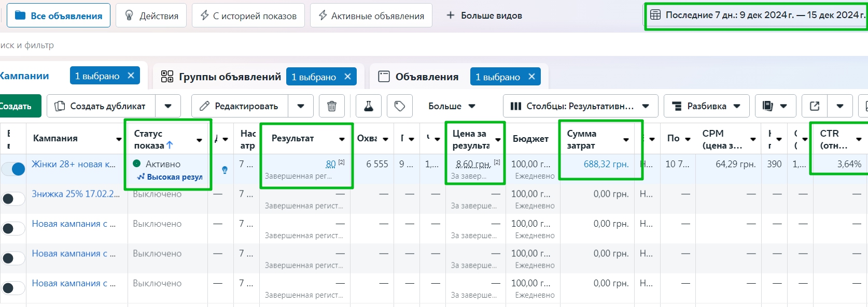Click the Редактировать button
This screenshot has height=307, width=868.
pos(240,106)
